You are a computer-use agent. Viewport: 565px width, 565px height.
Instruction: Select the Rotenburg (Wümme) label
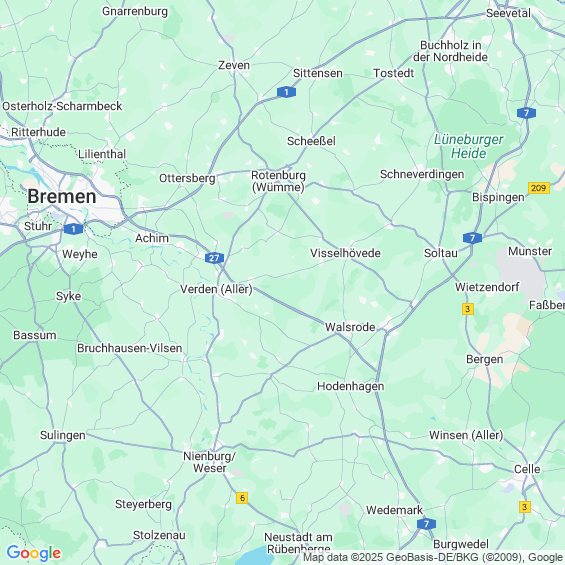[278, 181]
